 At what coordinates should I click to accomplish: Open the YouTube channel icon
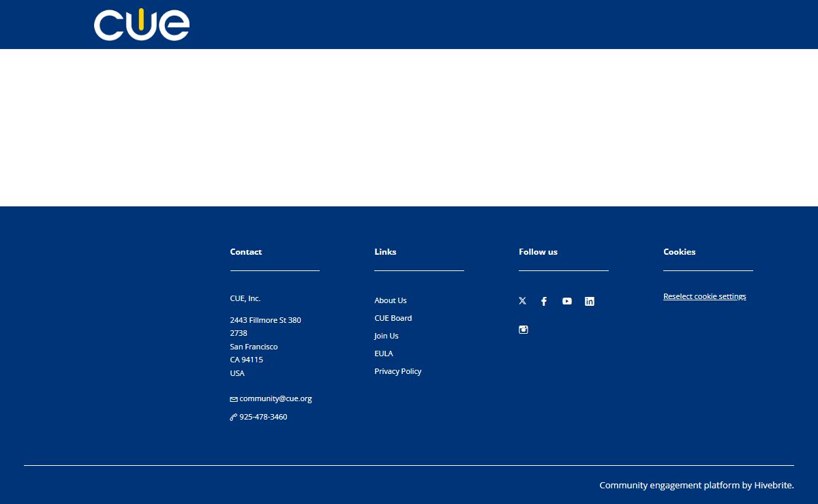coord(567,301)
